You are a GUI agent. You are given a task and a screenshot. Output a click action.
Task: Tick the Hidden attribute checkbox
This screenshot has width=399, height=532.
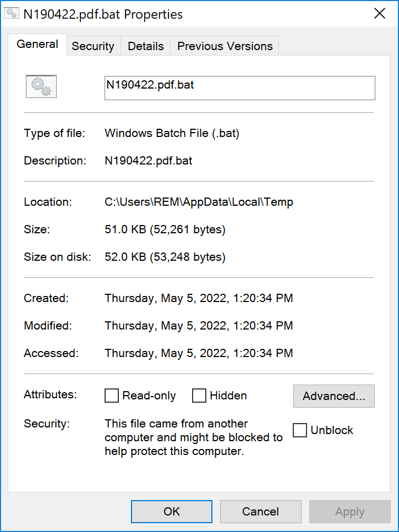click(x=199, y=396)
